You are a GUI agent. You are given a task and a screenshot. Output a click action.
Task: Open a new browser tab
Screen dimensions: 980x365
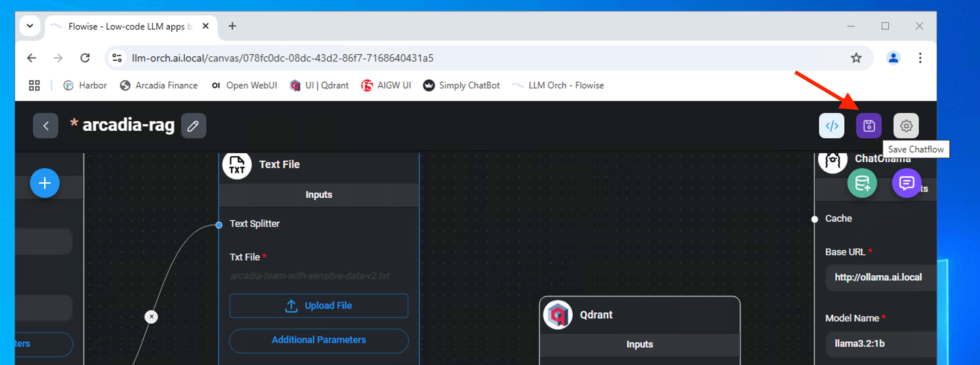pos(232,26)
